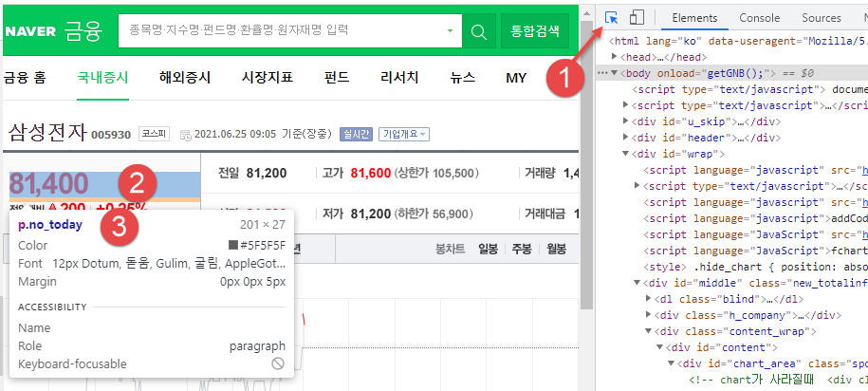Click the p.no_today selector in tooltip
868x391 pixels.
click(x=50, y=225)
